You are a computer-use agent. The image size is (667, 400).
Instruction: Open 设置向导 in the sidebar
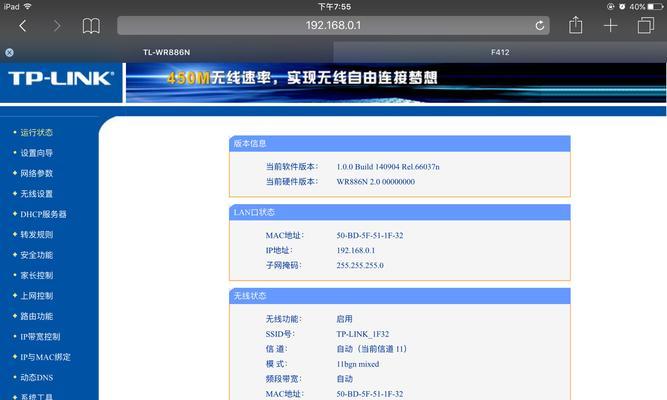tap(37, 153)
